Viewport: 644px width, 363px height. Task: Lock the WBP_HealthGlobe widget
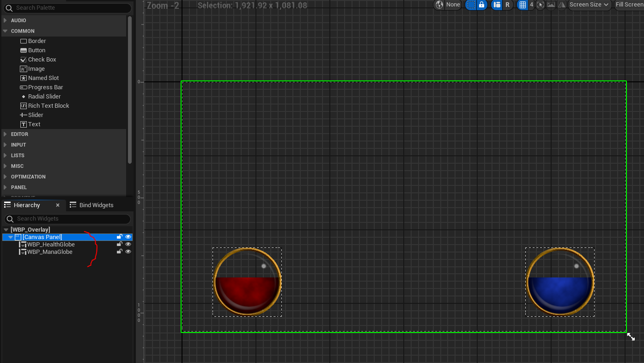(120, 244)
